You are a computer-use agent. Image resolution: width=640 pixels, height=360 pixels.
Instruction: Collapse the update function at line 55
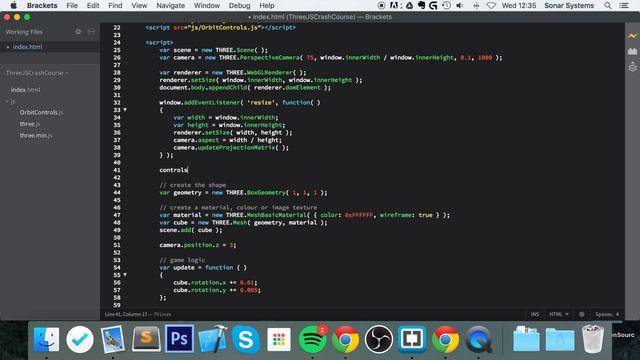tap(125, 275)
